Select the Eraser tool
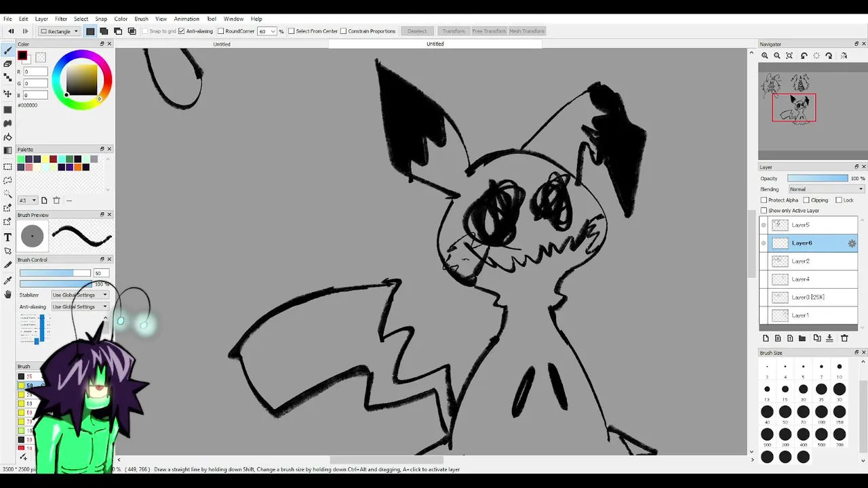 click(x=8, y=64)
